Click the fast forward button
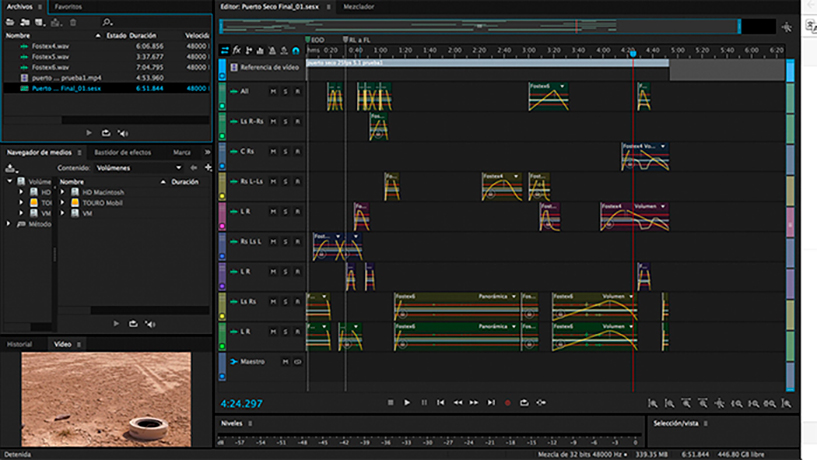817x460 pixels. [x=474, y=402]
